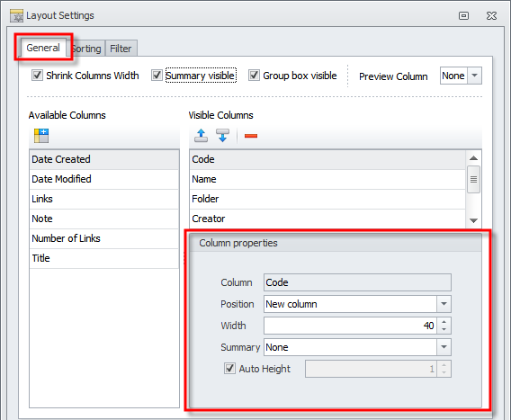Select Date Modified in Available Columns
The image size is (511, 420).
pos(104,179)
